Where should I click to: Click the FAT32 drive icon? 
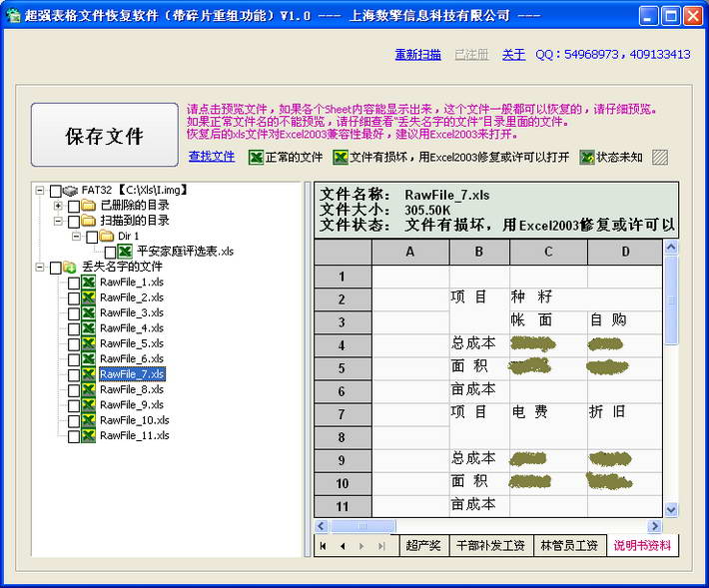[x=70, y=191]
